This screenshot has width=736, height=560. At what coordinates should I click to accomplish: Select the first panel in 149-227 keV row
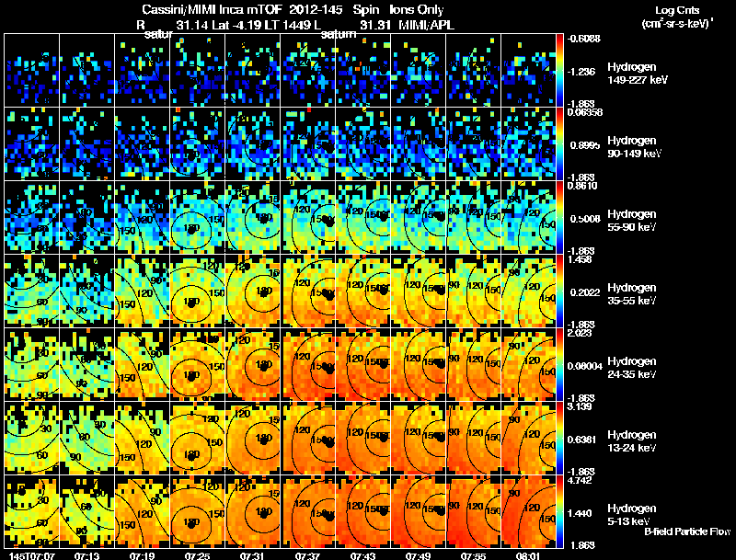click(x=32, y=70)
